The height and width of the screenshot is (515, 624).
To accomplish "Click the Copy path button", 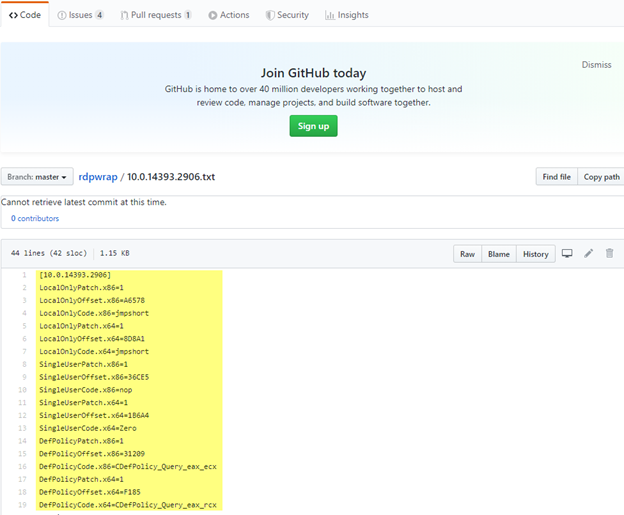I will (601, 177).
